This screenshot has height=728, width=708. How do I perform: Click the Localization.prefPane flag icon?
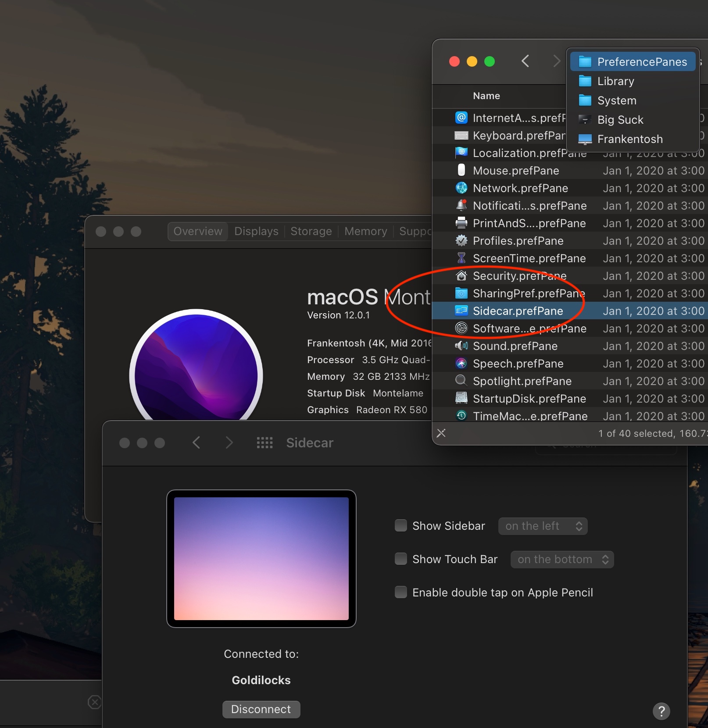[x=461, y=153]
